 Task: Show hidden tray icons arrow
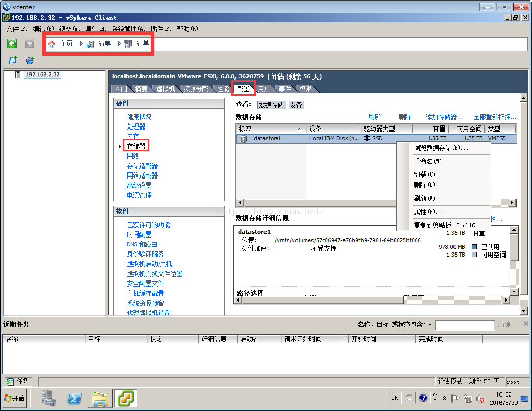(x=445, y=398)
